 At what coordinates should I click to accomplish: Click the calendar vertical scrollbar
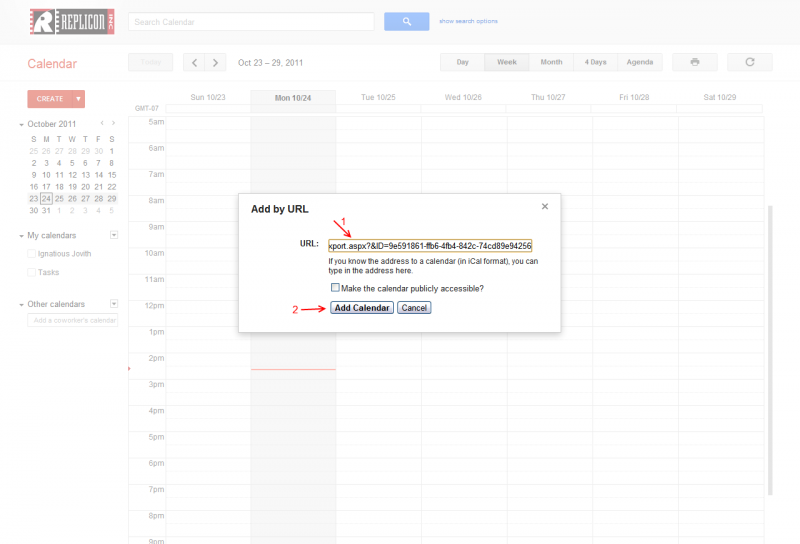(x=770, y=350)
